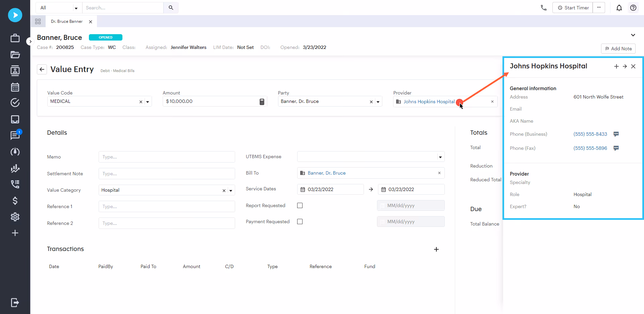Open the inbox tray icon in sidebar
Screen dimensions: 644x314
pos(15,119)
